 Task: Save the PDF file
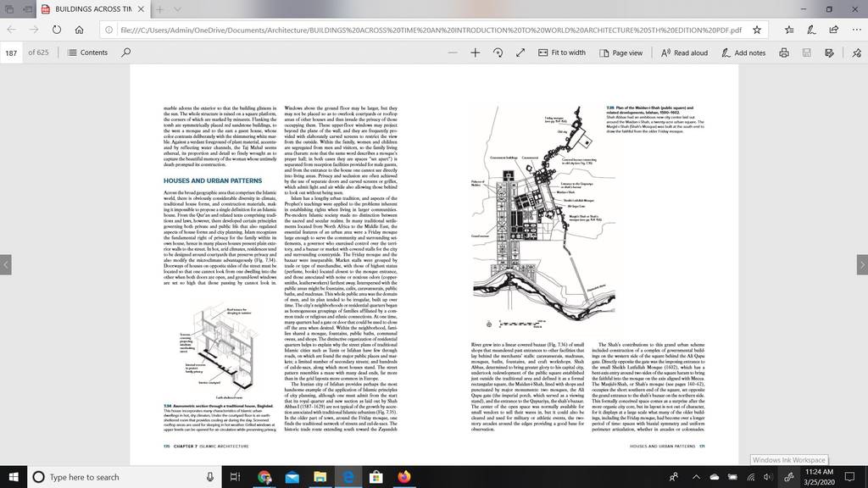pyautogui.click(x=807, y=53)
